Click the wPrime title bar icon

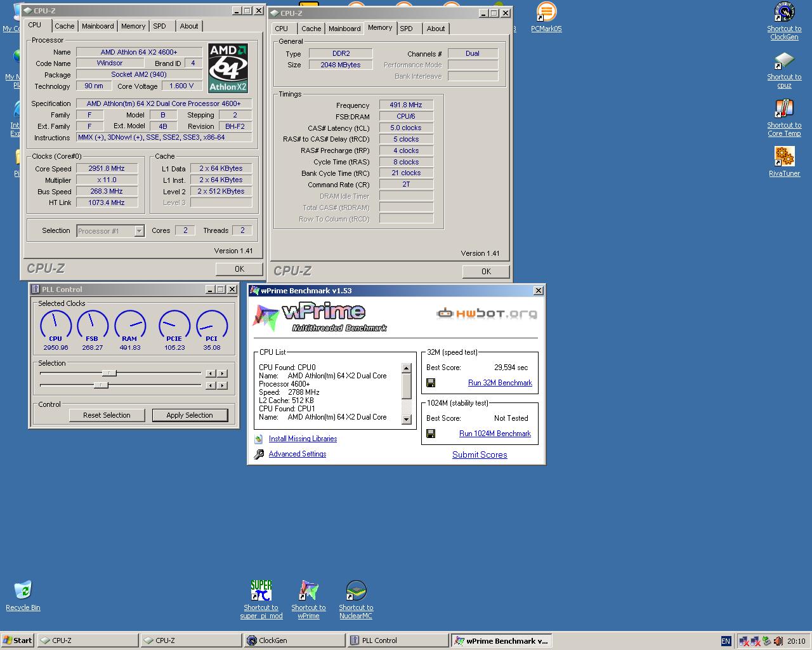tap(255, 291)
